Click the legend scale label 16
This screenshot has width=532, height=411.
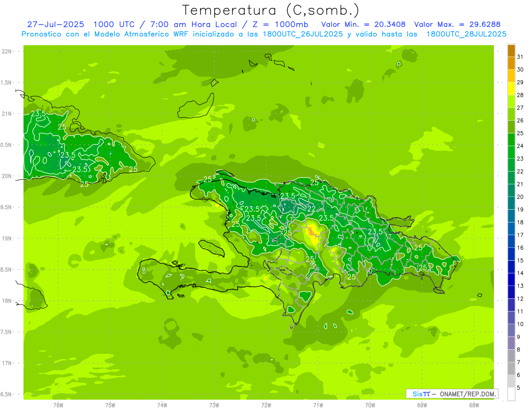tap(520, 248)
